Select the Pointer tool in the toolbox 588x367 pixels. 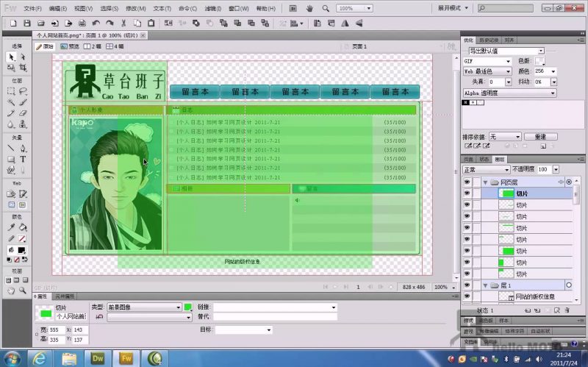pyautogui.click(x=12, y=57)
